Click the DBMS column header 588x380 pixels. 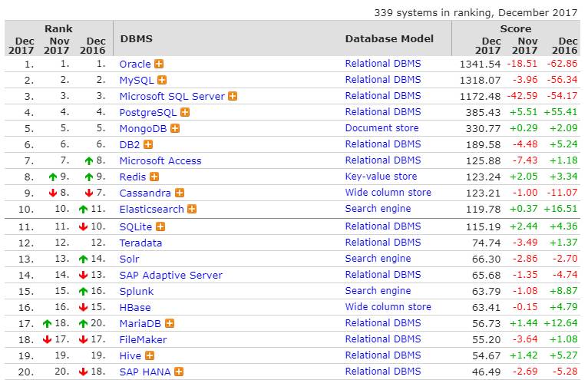[134, 38]
